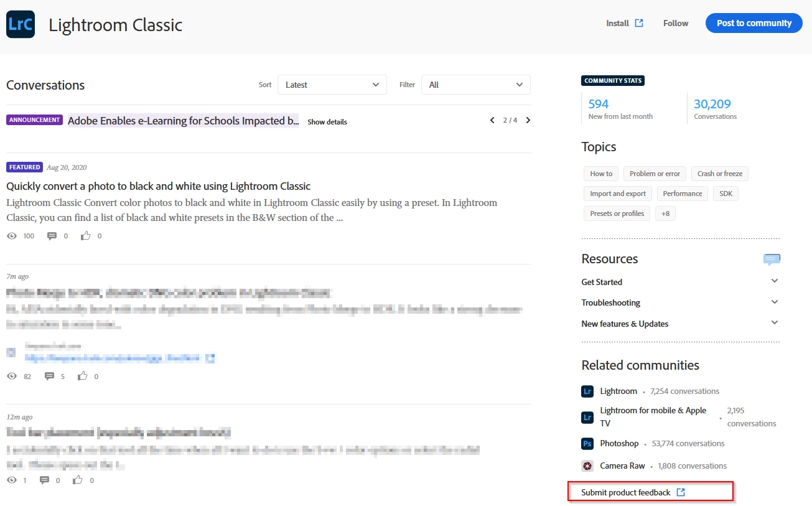Viewport: 812px width, 506px height.
Task: Open Lightroom for mobile & Apple TV community
Action: [653, 417]
